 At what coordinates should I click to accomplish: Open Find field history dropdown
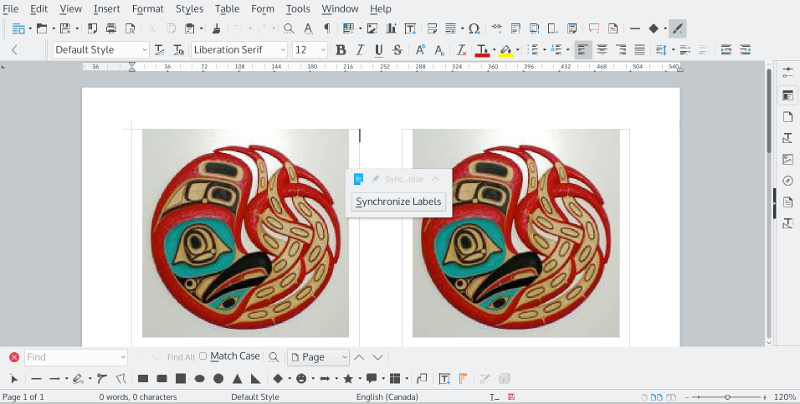[x=123, y=357]
